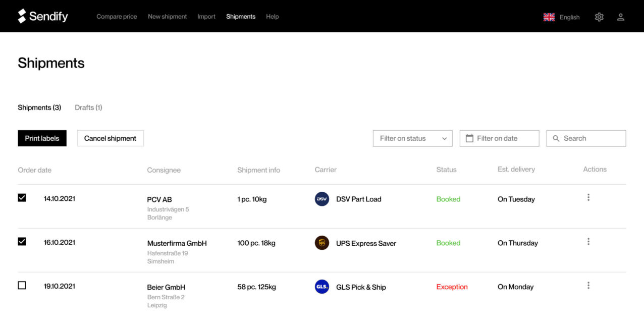
Task: Click the UK flag language icon
Action: point(549,17)
